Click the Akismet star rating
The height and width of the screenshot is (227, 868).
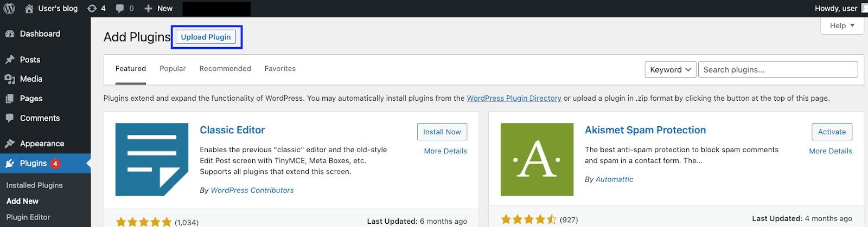529,219
